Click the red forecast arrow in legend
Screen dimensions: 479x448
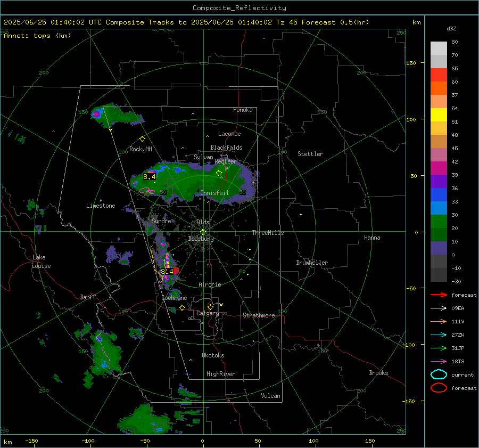[x=439, y=295]
